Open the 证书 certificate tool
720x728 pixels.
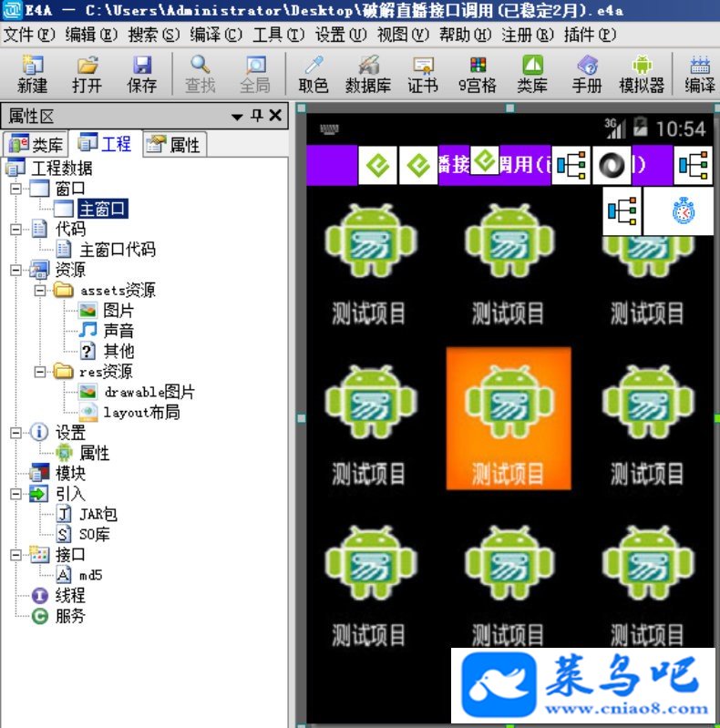423,74
